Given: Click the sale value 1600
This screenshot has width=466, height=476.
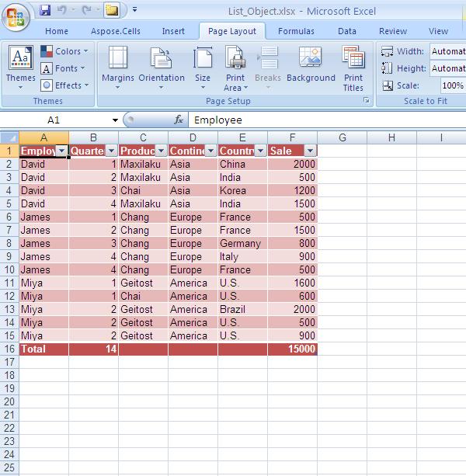Looking at the screenshot, I should coord(292,283).
